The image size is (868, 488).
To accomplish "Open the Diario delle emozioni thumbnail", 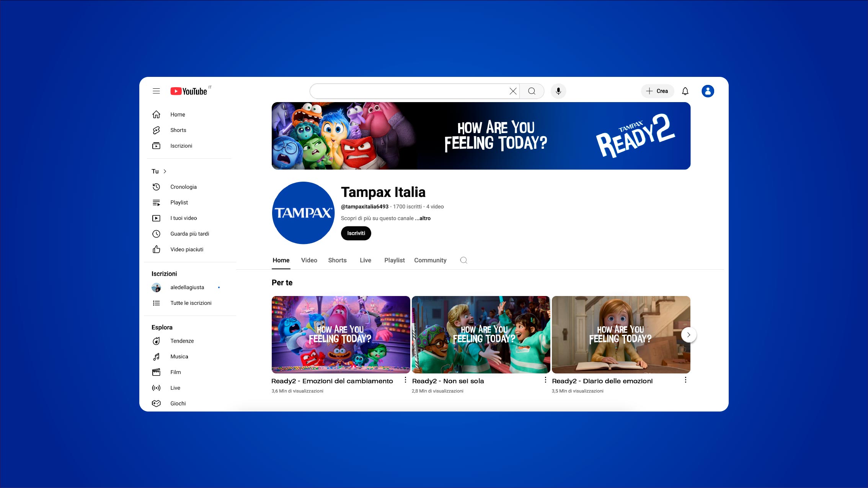I will tap(621, 335).
